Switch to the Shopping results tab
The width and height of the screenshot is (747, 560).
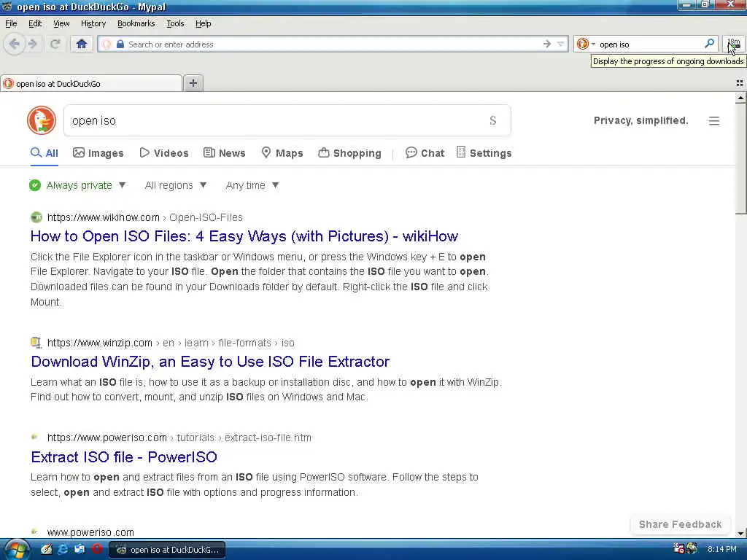349,153
